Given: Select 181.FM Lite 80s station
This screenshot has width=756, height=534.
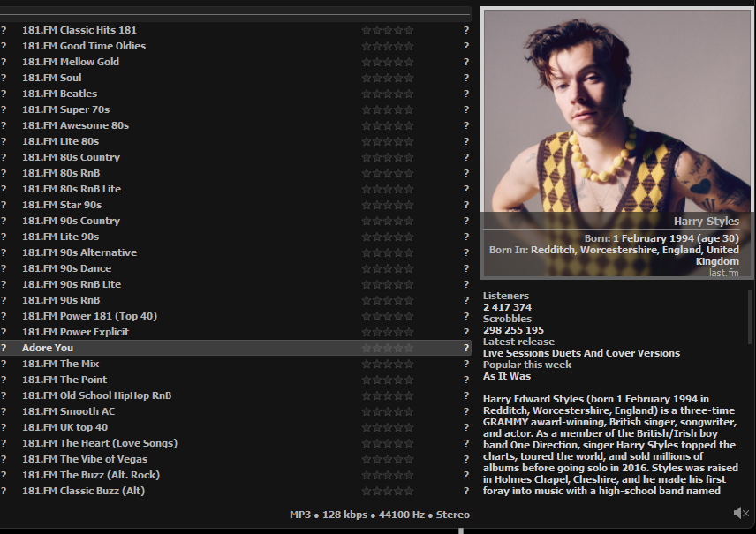Looking at the screenshot, I should [x=236, y=141].
